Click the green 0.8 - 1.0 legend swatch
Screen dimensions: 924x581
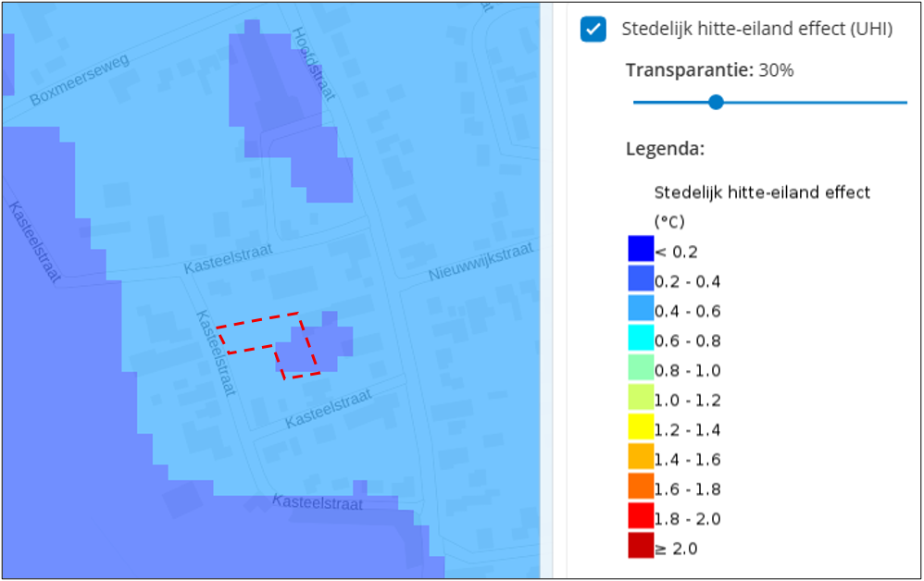(641, 367)
